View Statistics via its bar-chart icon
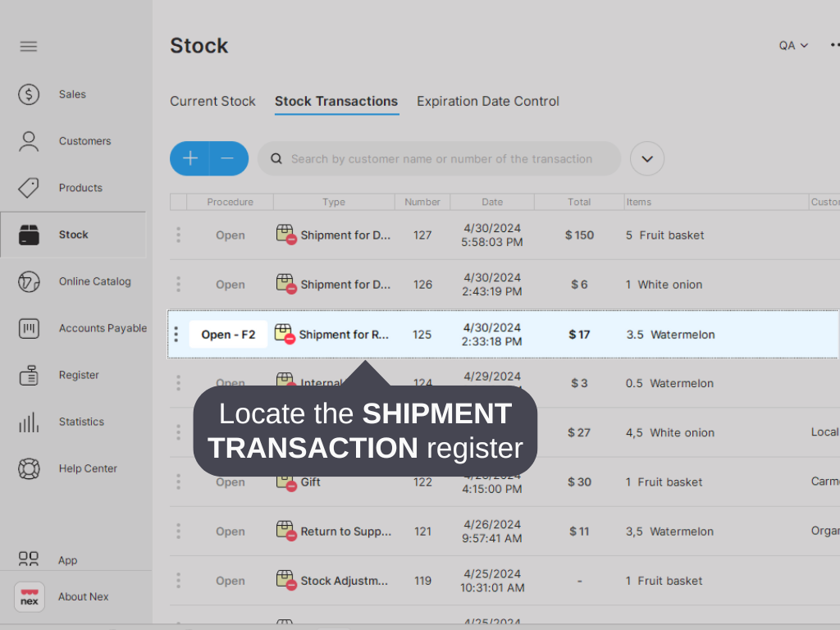 pos(29,422)
